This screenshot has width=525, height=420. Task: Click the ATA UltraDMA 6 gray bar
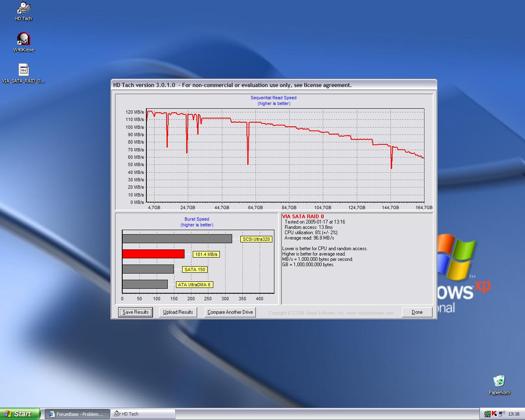[145, 284]
